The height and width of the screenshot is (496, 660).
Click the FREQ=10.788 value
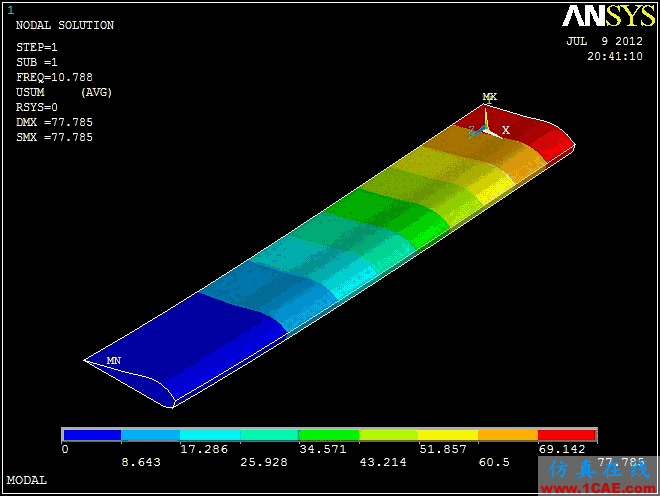coord(54,77)
